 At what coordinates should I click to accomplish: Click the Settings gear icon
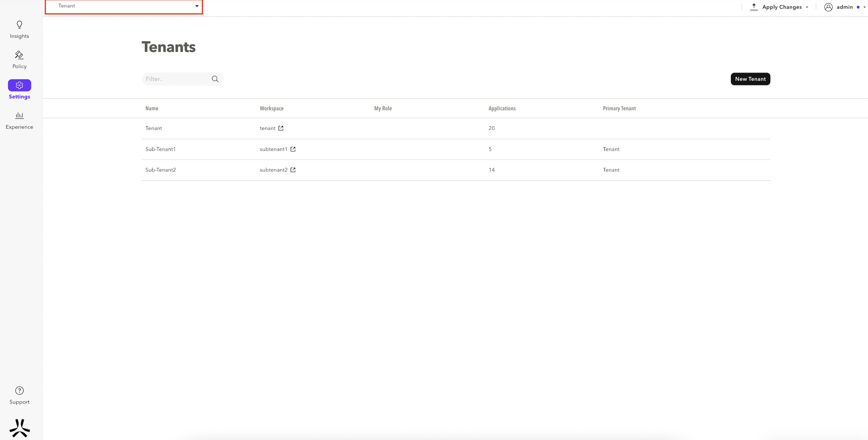20,85
